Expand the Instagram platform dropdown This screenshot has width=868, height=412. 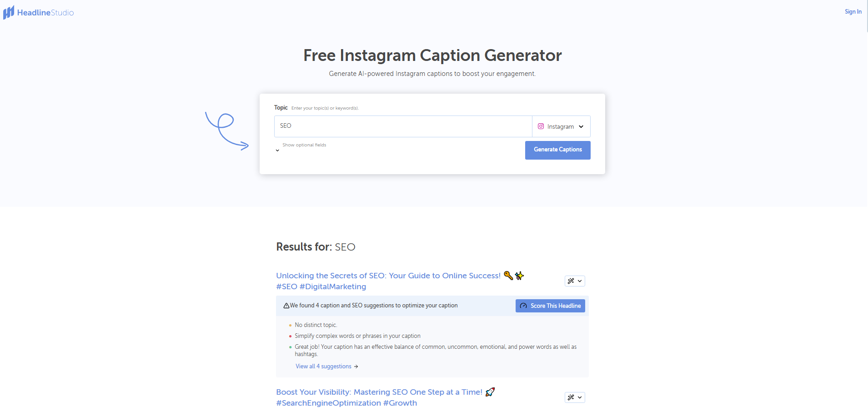coord(582,126)
